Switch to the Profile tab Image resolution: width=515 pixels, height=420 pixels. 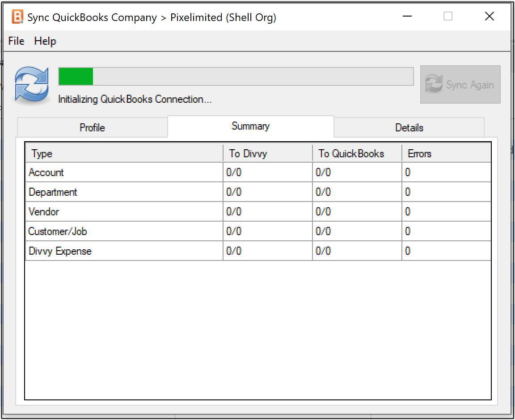pos(92,128)
